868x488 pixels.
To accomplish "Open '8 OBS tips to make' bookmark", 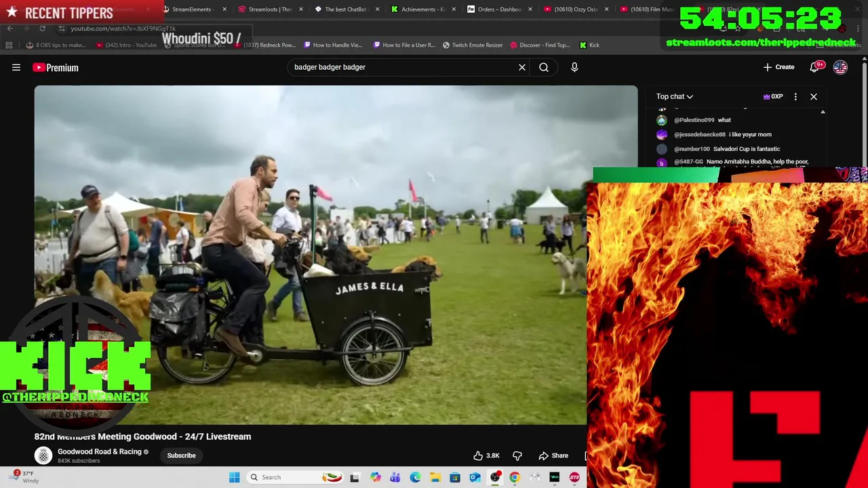I will (x=56, y=45).
